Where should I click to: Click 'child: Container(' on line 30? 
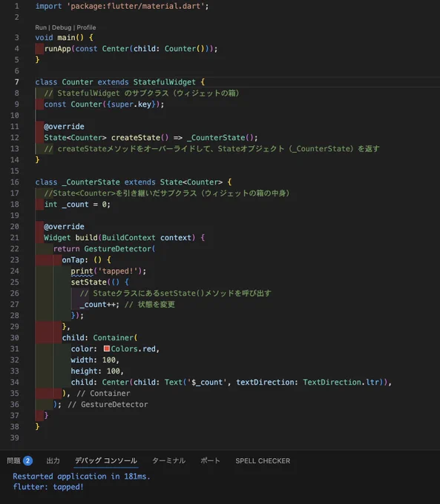click(99, 337)
